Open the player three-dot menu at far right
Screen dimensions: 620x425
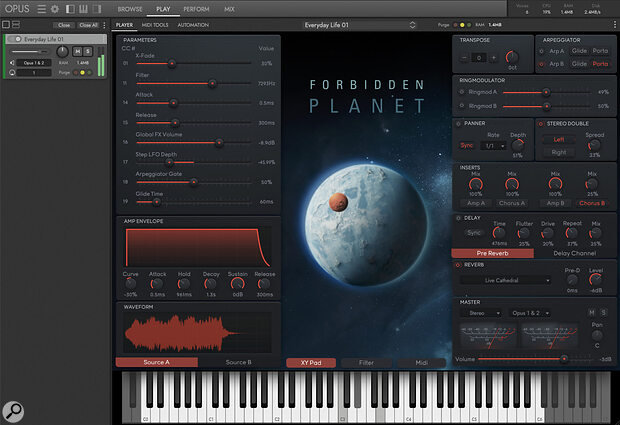coord(614,25)
